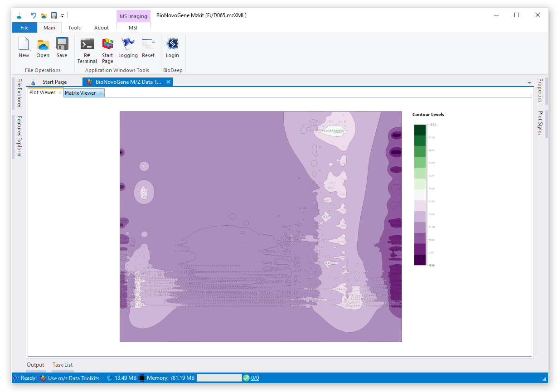Viewport: 558px width, 392px height.
Task: Open the document tabs list dropdown arrow
Action: (529, 83)
